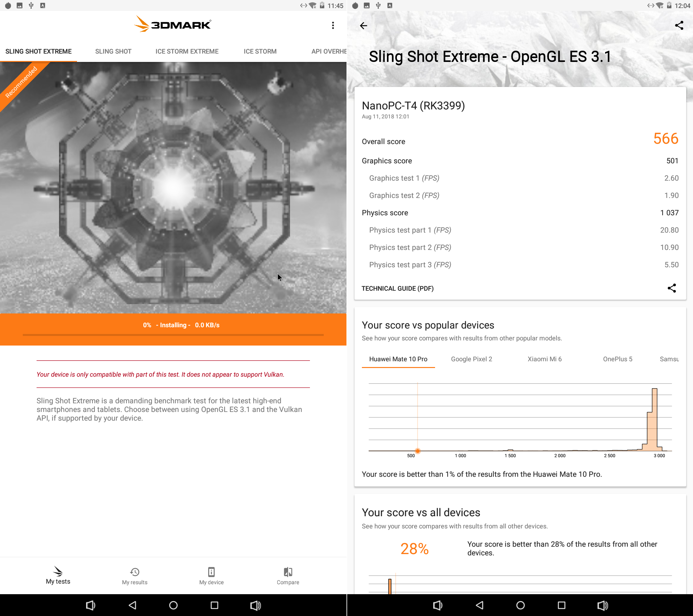Image resolution: width=693 pixels, height=616 pixels.
Task: Tap the tall histogram bar near 3 000
Action: click(654, 420)
